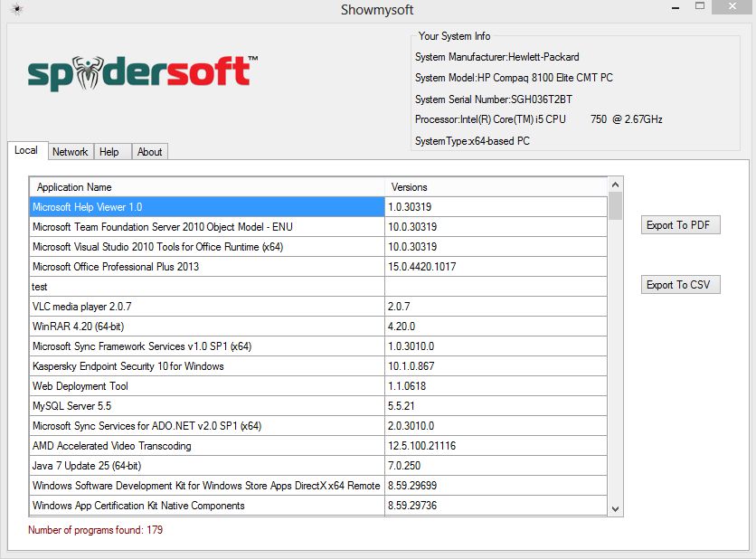Image resolution: width=756 pixels, height=559 pixels.
Task: Click version cell 7.0.250
Action: (x=496, y=466)
